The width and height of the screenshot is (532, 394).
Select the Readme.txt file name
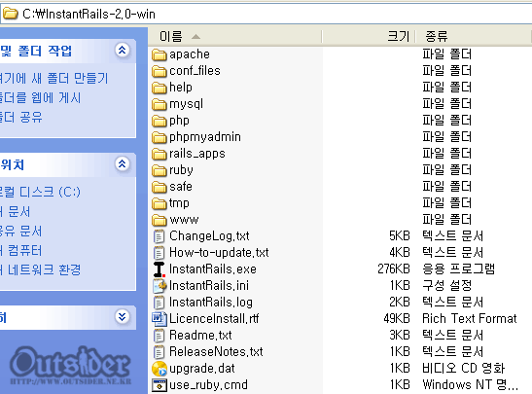200,336
